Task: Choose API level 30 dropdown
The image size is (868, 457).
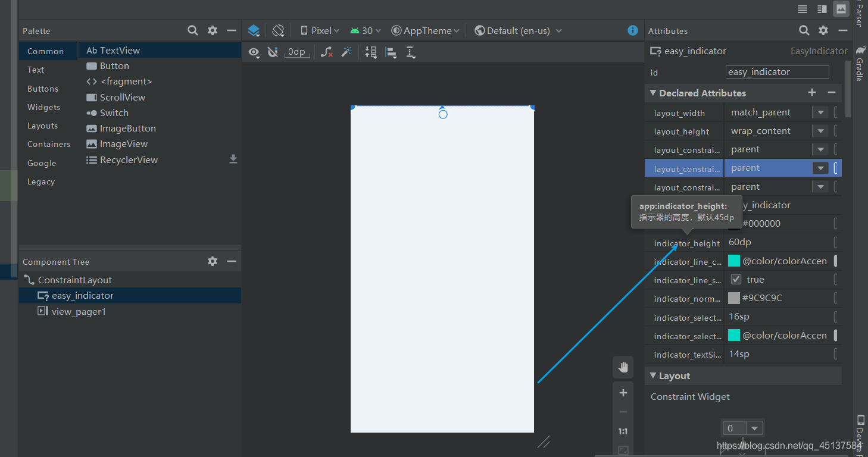Action: click(366, 30)
